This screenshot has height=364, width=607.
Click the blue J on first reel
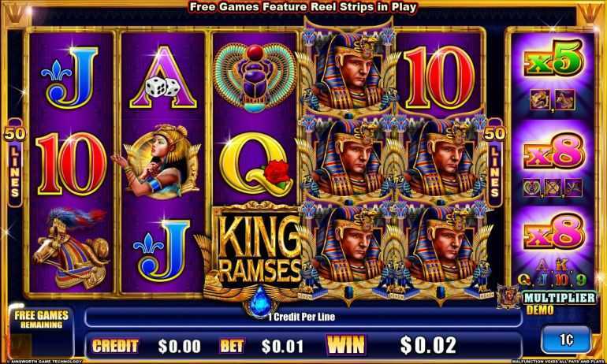pyautogui.click(x=71, y=78)
